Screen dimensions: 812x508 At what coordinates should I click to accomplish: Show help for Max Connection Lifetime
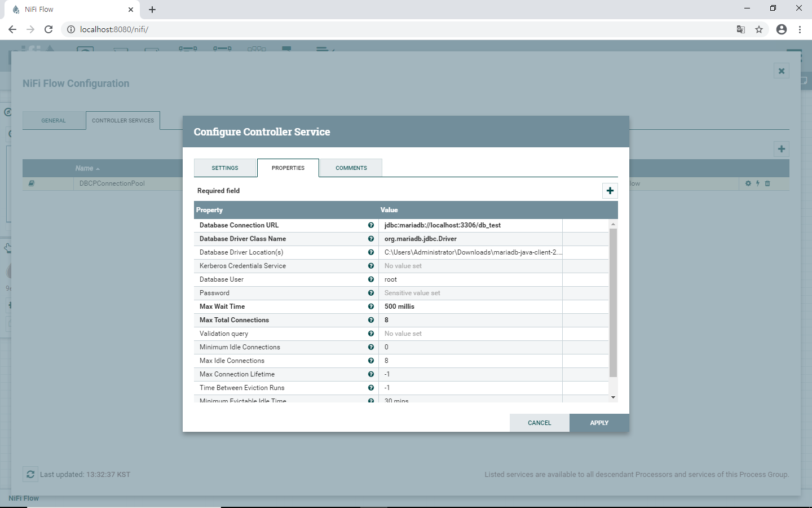[x=371, y=374]
